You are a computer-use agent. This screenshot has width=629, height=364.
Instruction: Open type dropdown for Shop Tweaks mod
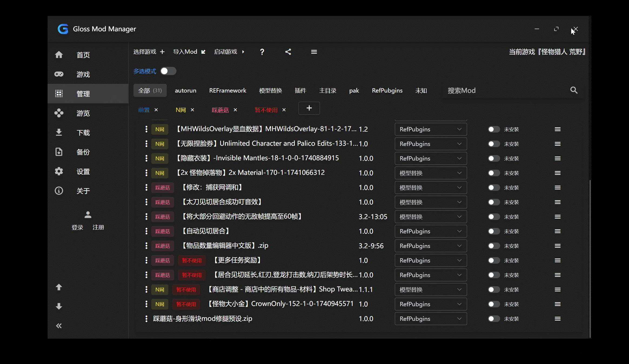431,290
